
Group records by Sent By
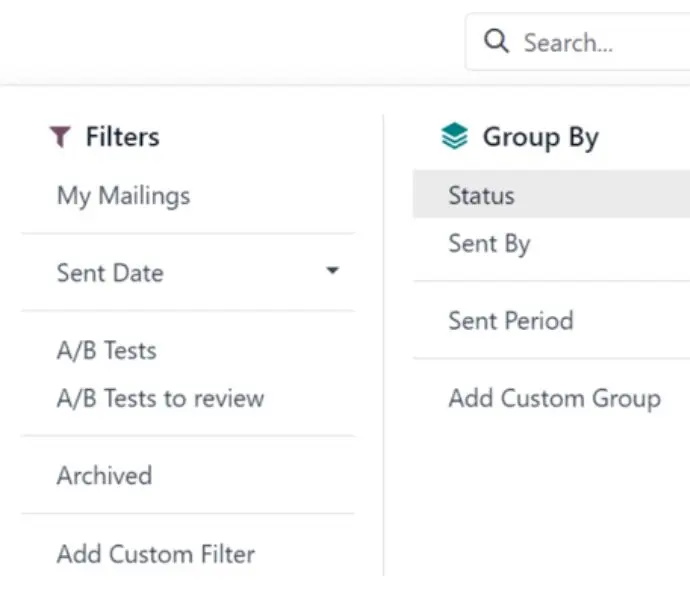(551, 243)
